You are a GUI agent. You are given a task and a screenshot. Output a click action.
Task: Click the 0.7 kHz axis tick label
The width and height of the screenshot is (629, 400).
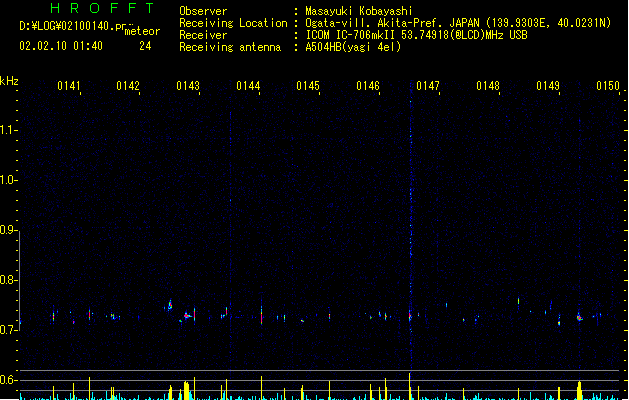[x=8, y=330]
